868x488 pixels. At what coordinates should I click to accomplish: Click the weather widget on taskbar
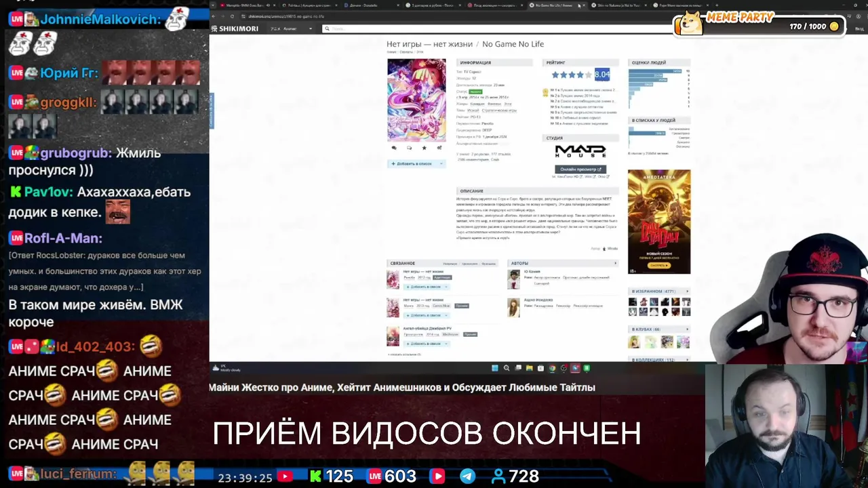(x=226, y=368)
